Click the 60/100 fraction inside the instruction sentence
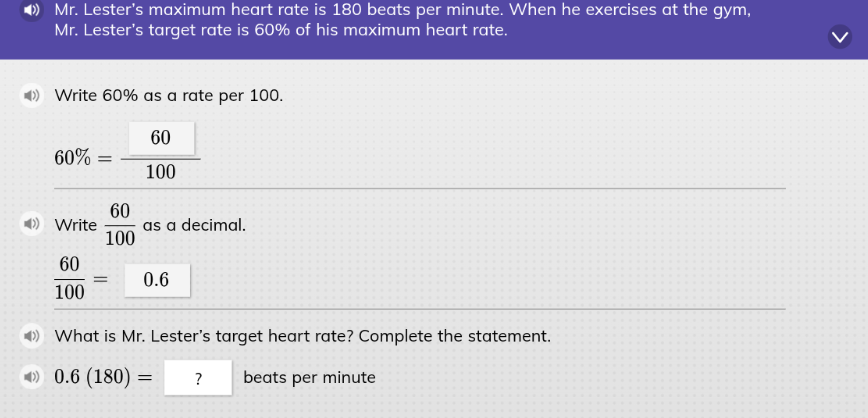Viewport: 868px width, 418px height. click(120, 225)
